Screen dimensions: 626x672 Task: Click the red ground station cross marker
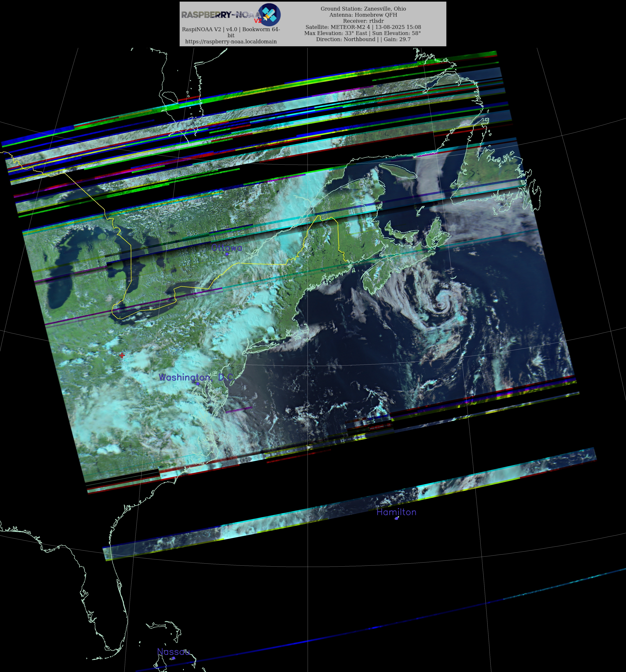[x=122, y=355]
